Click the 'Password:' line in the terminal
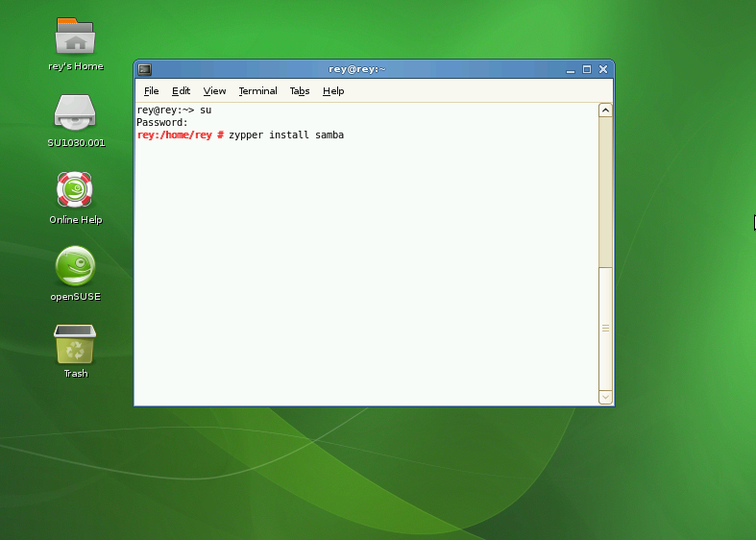Image resolution: width=756 pixels, height=540 pixels. click(162, 122)
